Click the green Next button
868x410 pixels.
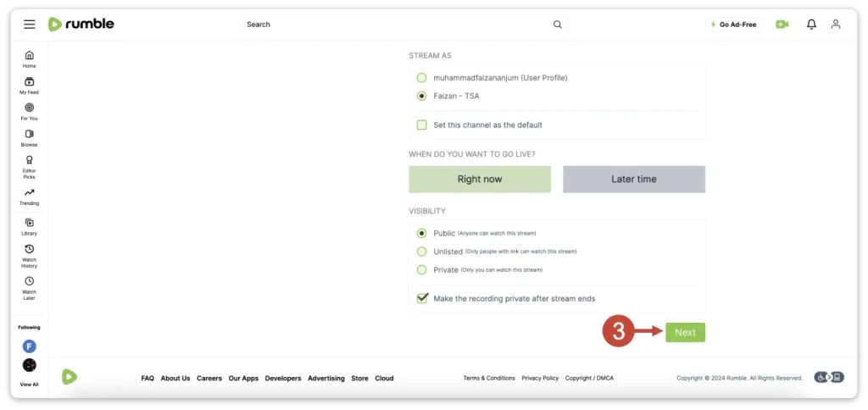click(685, 333)
